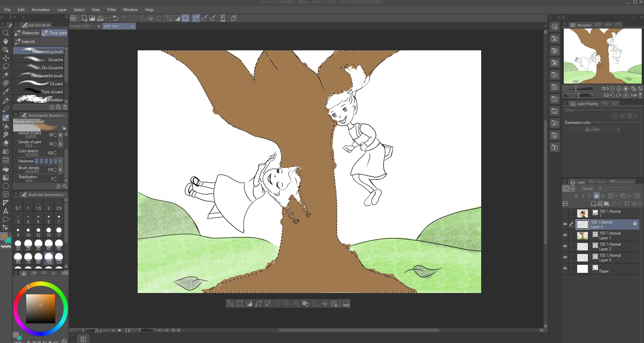The height and width of the screenshot is (343, 644).
Task: Toggle the Lock Layer button
Action: pos(596,196)
